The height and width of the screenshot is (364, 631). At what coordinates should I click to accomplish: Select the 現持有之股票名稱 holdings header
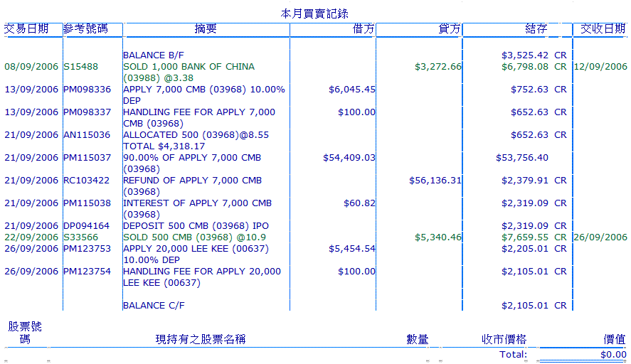[x=201, y=340]
